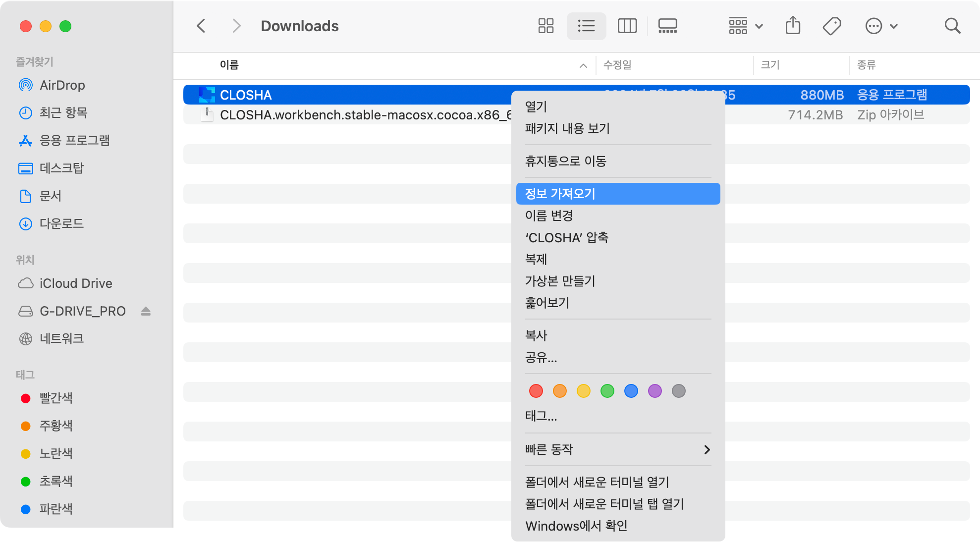Apply the purple tag color dot

pyautogui.click(x=654, y=391)
